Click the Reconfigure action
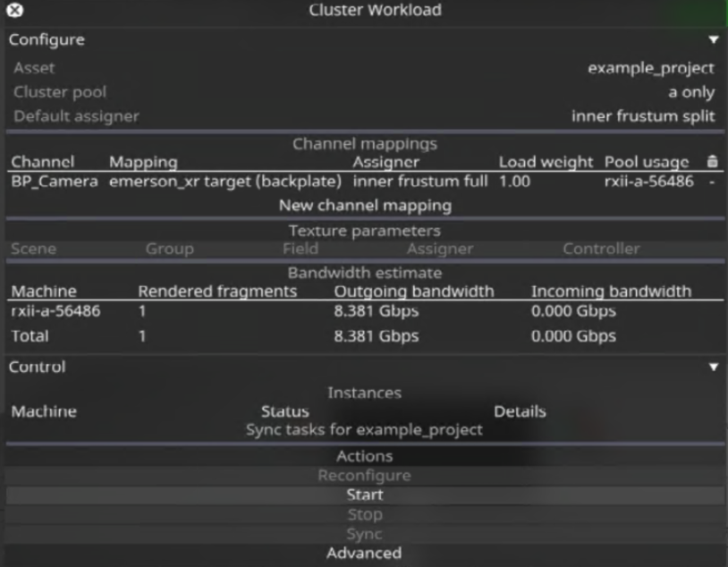 365,476
